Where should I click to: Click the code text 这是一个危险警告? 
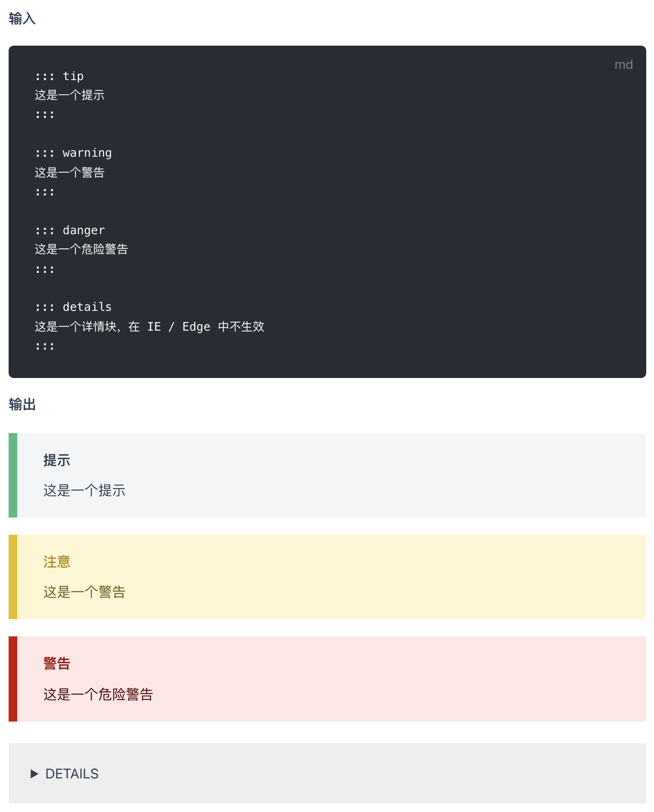(x=81, y=249)
